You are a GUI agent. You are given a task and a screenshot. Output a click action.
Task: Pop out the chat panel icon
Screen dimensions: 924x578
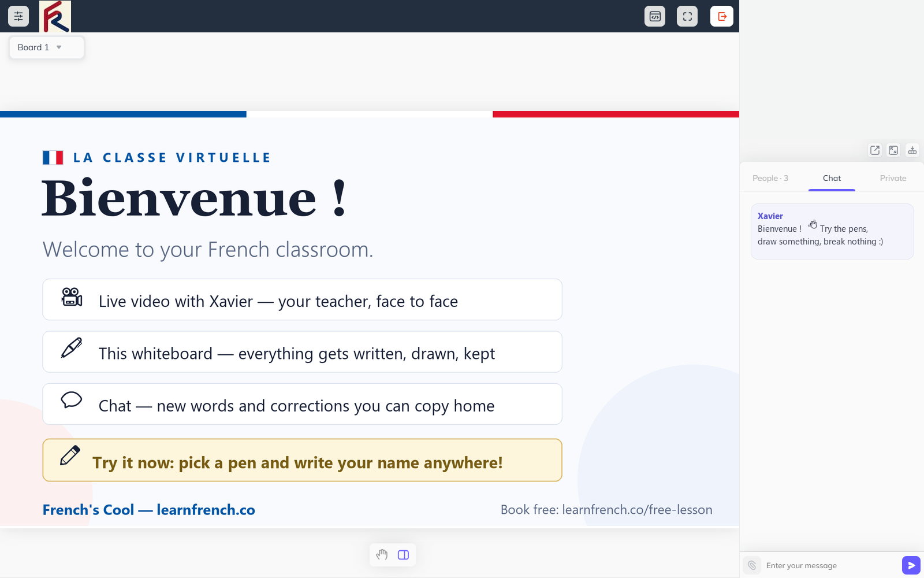tap(875, 150)
